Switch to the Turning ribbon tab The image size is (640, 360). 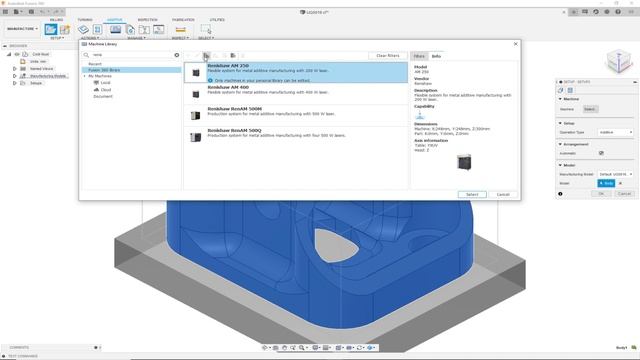click(x=85, y=20)
